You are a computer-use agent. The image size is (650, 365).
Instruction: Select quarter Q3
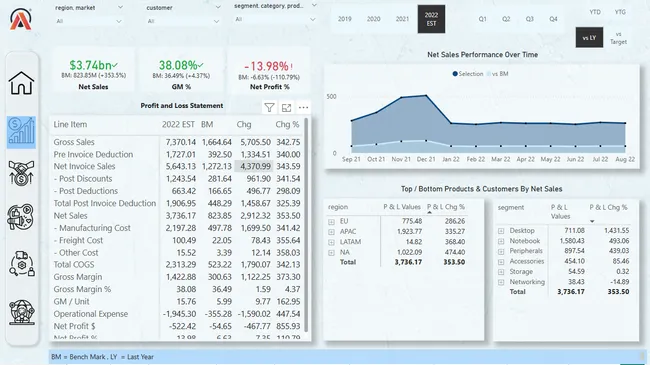click(530, 19)
